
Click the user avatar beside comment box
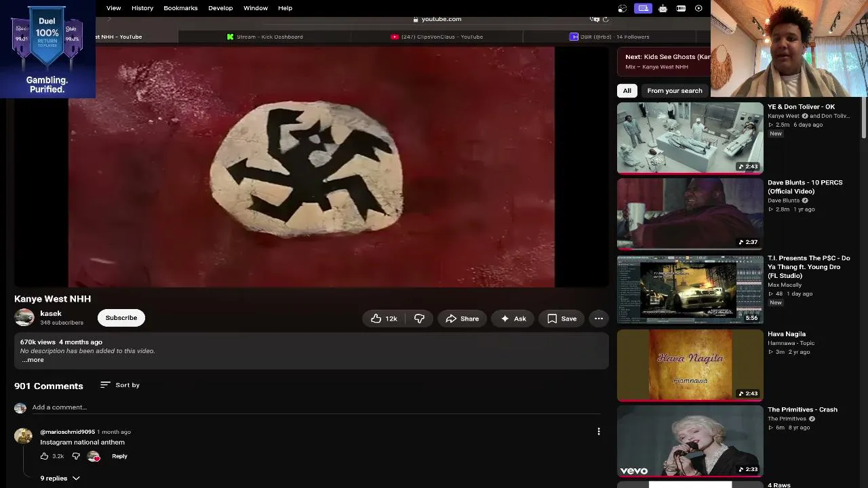(20, 407)
